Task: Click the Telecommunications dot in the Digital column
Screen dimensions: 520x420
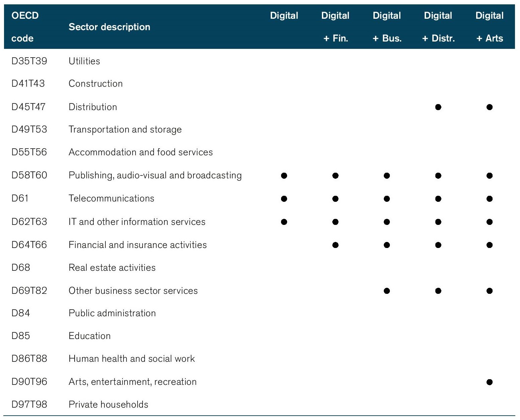Action: 284,199
